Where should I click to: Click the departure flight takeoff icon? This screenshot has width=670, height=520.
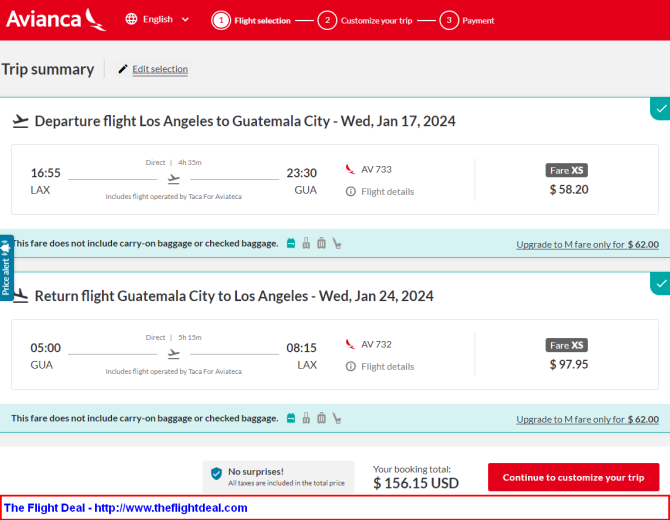pos(20,121)
